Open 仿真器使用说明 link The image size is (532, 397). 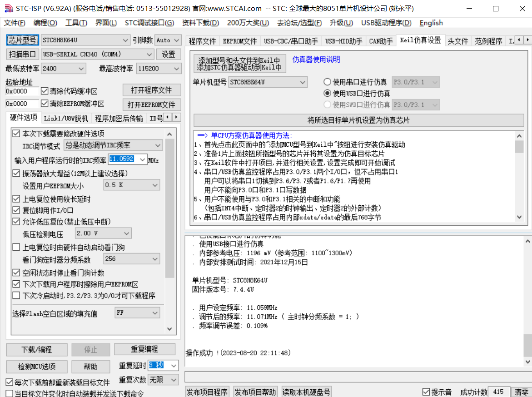(x=316, y=60)
